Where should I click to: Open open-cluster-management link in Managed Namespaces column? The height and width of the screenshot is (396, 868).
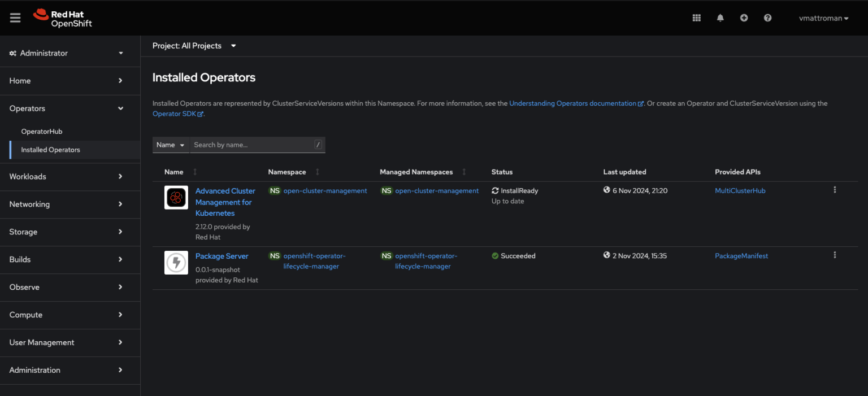pyautogui.click(x=437, y=191)
